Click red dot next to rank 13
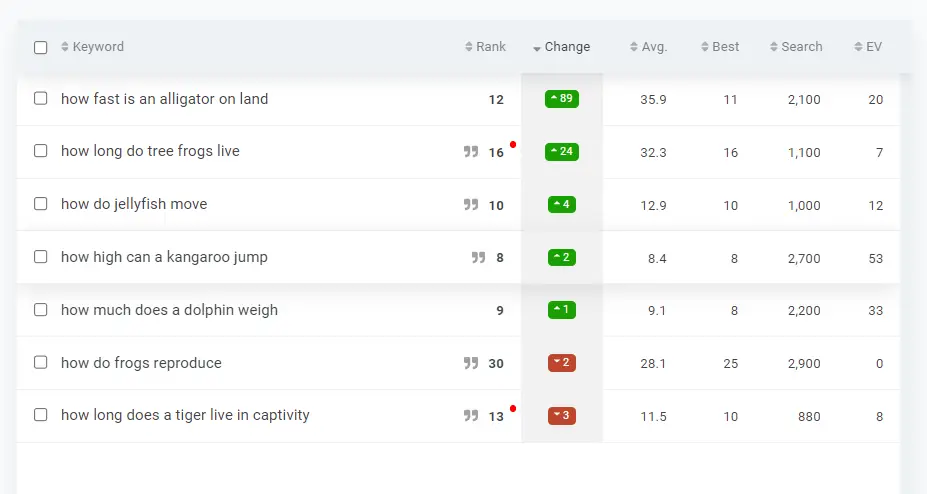The image size is (927, 494). [x=513, y=408]
